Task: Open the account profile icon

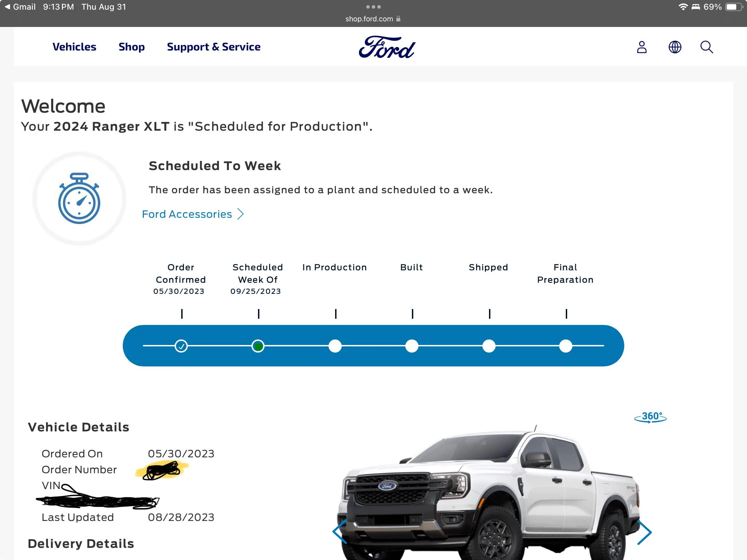Action: coord(642,47)
